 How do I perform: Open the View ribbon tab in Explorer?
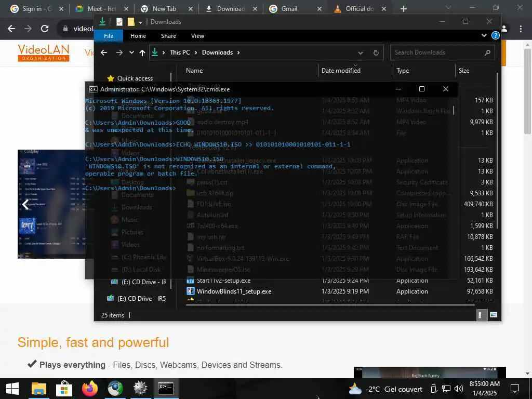(197, 36)
